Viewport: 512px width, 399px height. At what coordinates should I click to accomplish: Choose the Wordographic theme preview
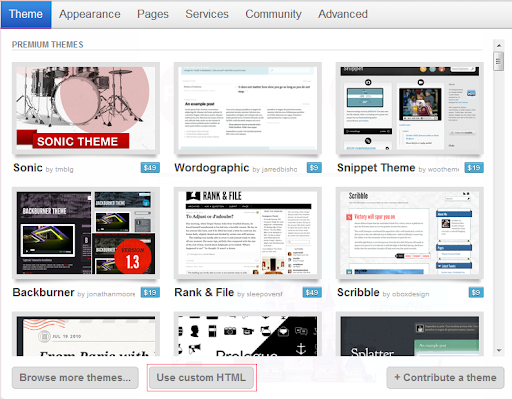click(248, 108)
